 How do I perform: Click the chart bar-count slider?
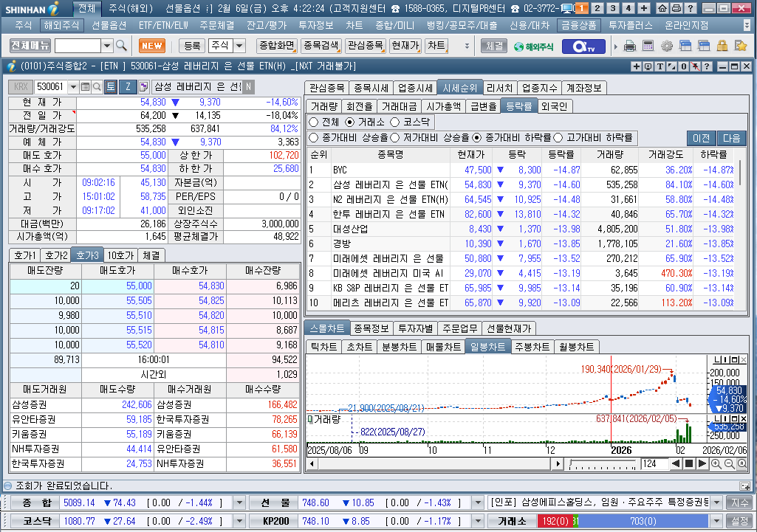603,464
